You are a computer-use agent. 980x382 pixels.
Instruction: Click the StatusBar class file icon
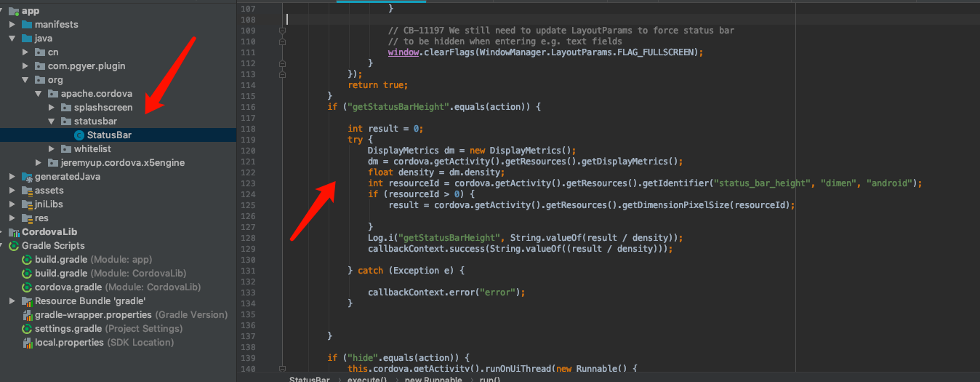(79, 135)
